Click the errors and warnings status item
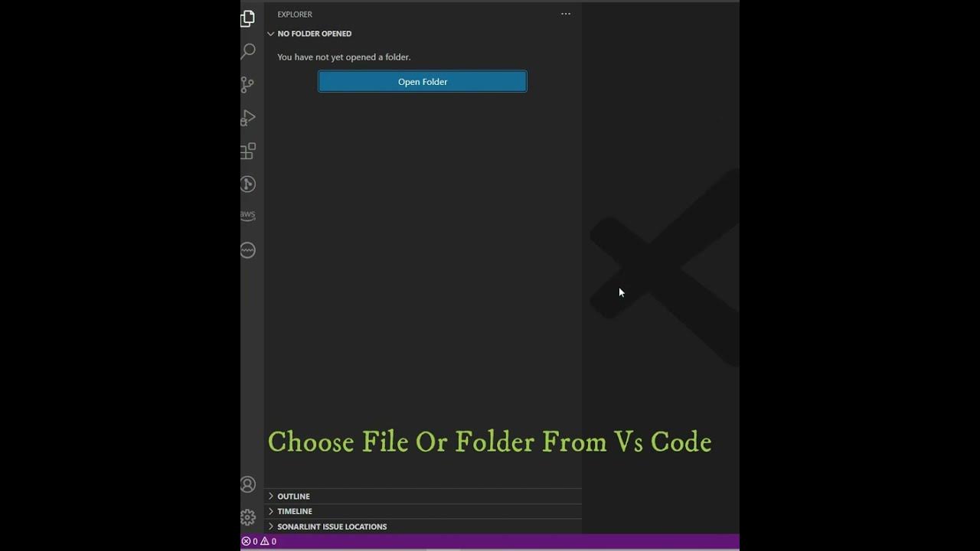980x551 pixels. point(259,541)
